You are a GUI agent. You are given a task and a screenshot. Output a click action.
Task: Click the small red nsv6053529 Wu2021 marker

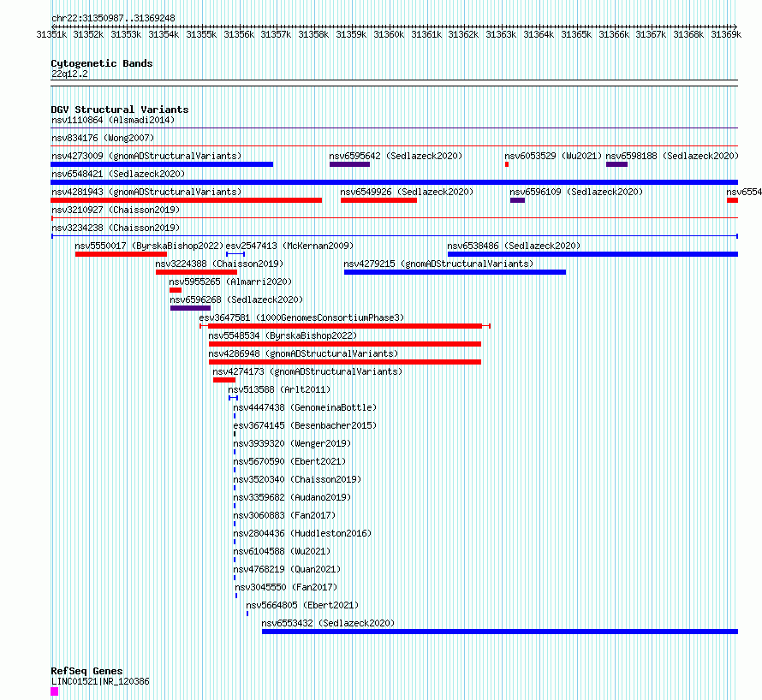(x=507, y=164)
